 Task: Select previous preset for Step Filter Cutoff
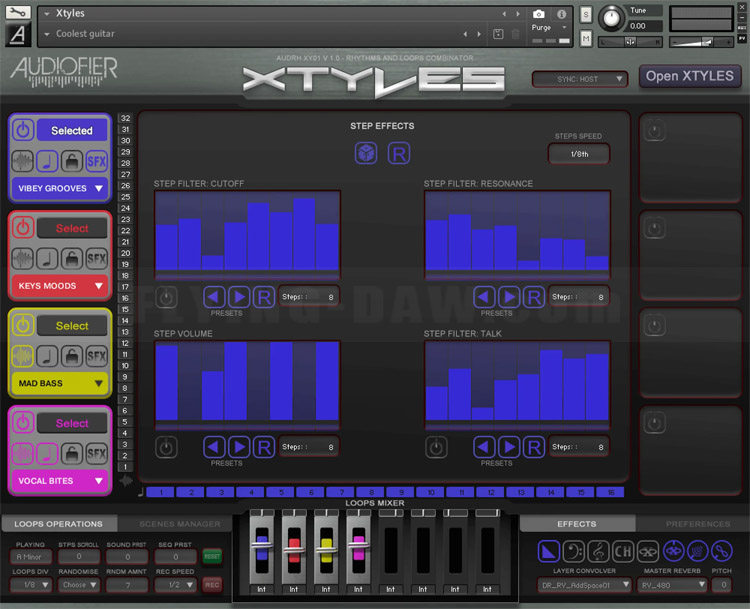click(214, 297)
